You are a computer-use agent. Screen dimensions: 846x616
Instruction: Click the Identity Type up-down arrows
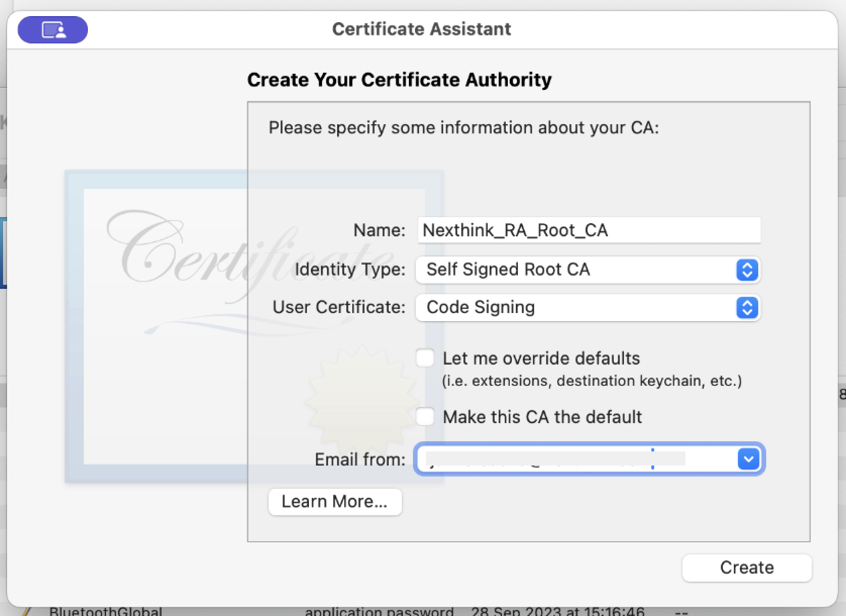[x=747, y=270]
